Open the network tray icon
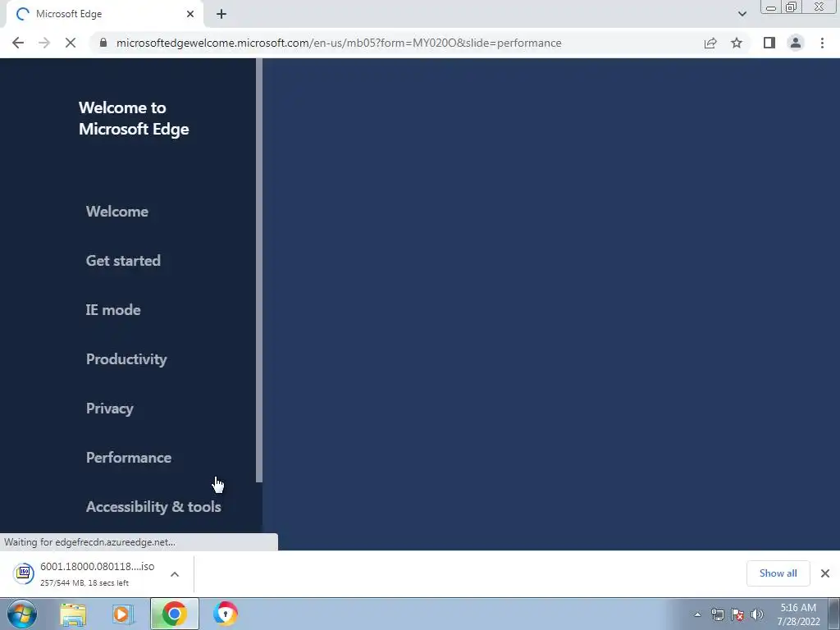 717,614
